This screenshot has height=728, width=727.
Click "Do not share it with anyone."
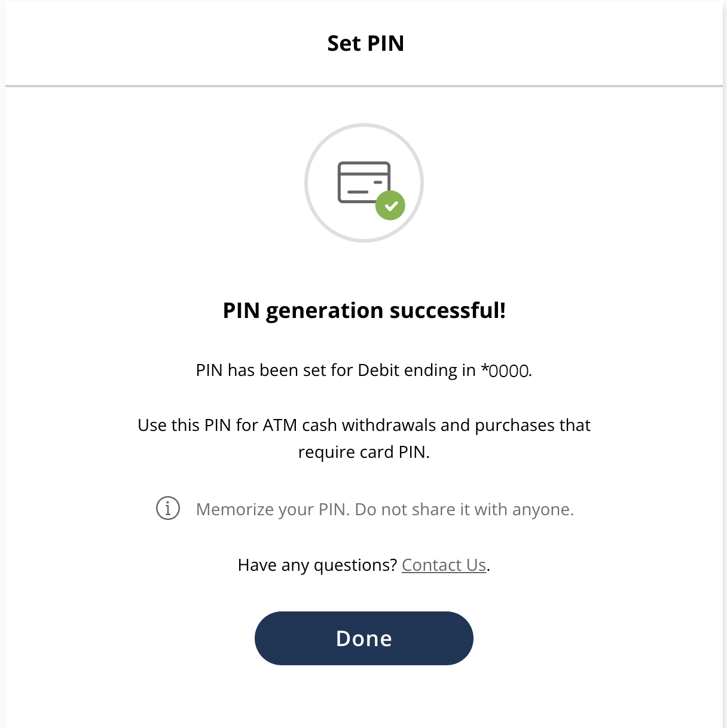464,509
